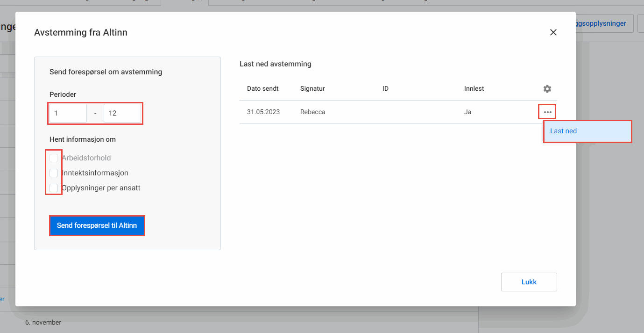The image size is (644, 333).
Task: Click the Signatur column header
Action: click(x=312, y=89)
